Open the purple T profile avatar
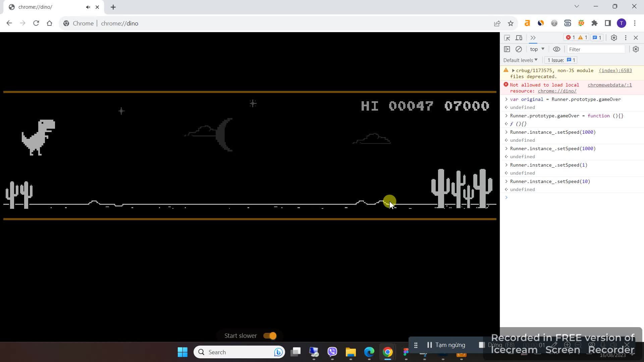644x362 pixels. click(x=622, y=23)
